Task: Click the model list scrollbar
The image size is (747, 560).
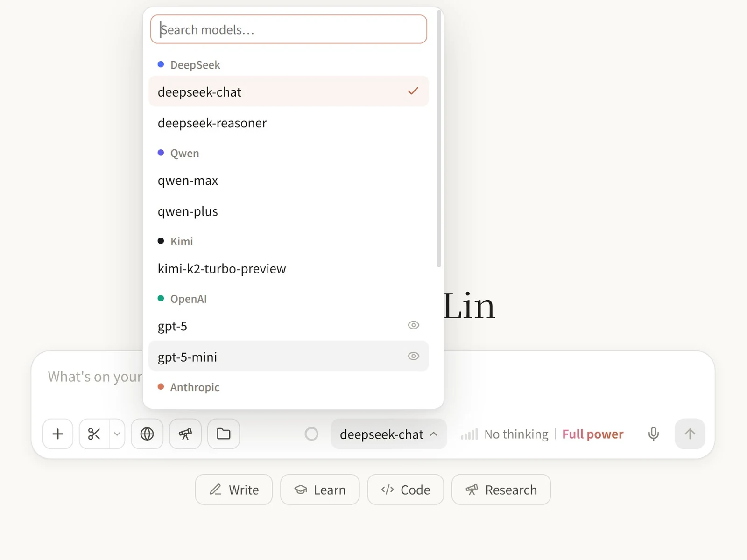Action: [x=439, y=139]
